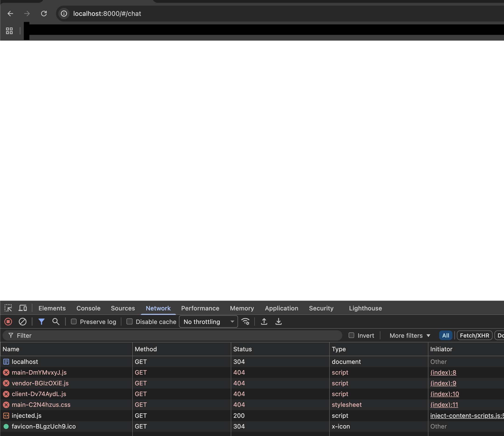Follow initiator link (index):9
Viewport: 504px width, 436px height.
[443, 383]
